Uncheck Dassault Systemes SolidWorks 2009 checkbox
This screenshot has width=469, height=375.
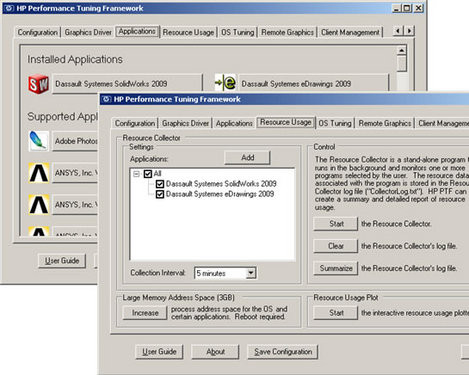[160, 184]
